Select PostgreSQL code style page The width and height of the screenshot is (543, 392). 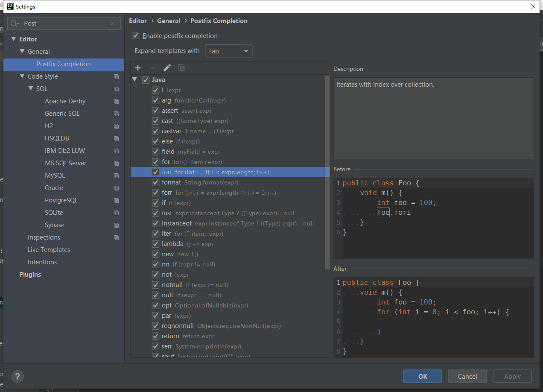(x=61, y=200)
